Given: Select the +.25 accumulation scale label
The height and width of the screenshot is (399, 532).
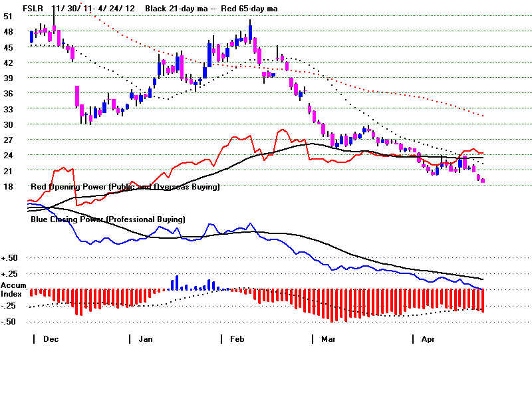Looking at the screenshot, I should tap(9, 274).
